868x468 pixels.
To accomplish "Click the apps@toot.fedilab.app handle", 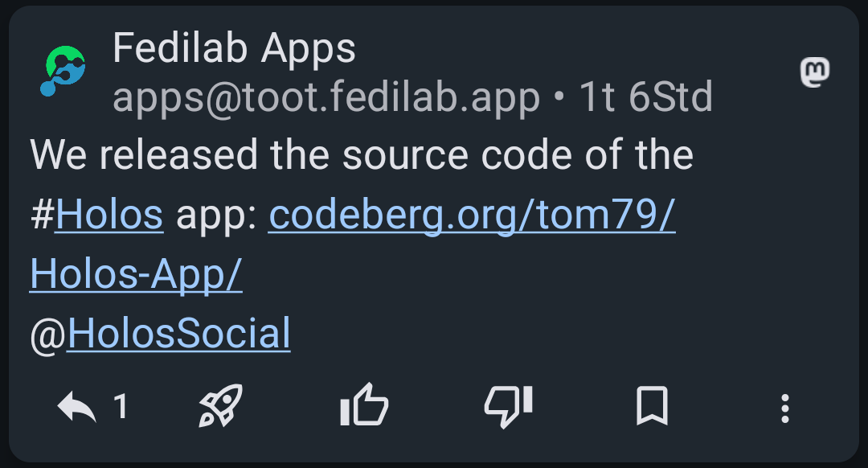I will pos(325,98).
